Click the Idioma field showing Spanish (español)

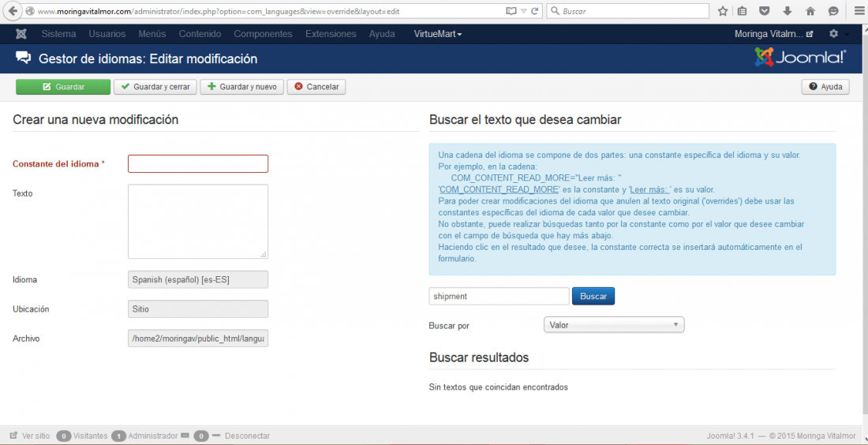[x=198, y=279]
